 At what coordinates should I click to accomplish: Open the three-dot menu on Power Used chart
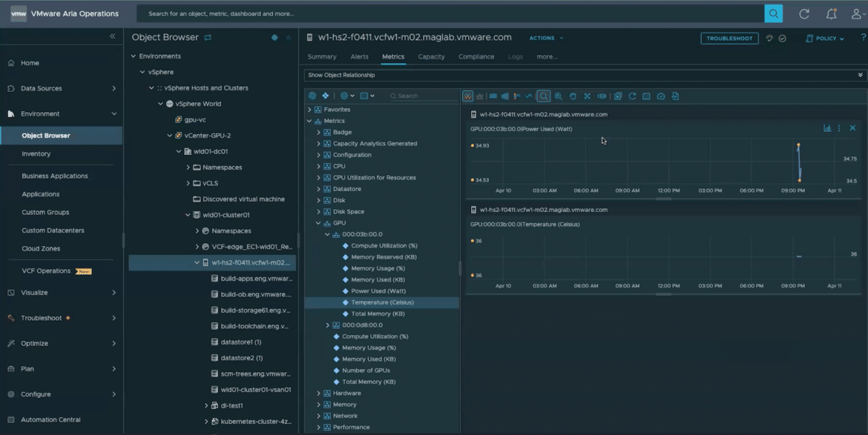(839, 128)
